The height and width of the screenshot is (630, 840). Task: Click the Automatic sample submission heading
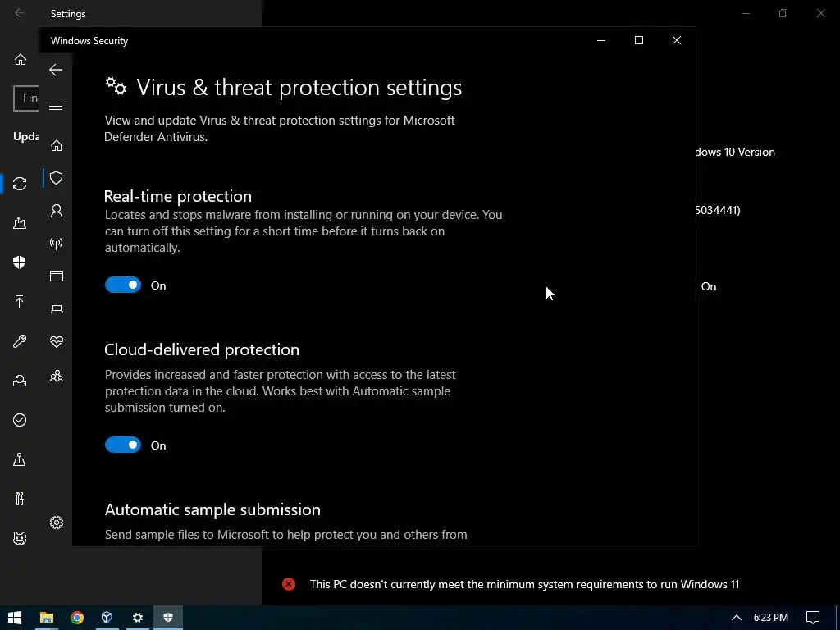pyautogui.click(x=212, y=509)
